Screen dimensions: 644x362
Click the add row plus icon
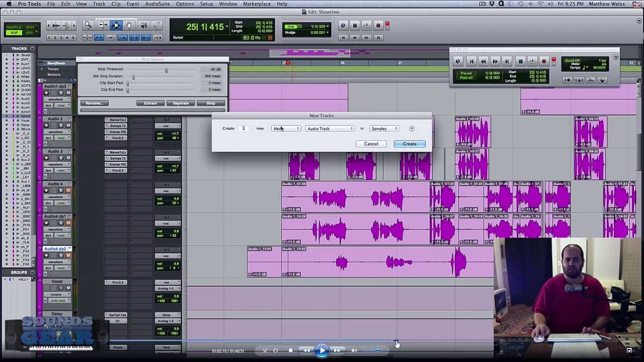click(412, 129)
